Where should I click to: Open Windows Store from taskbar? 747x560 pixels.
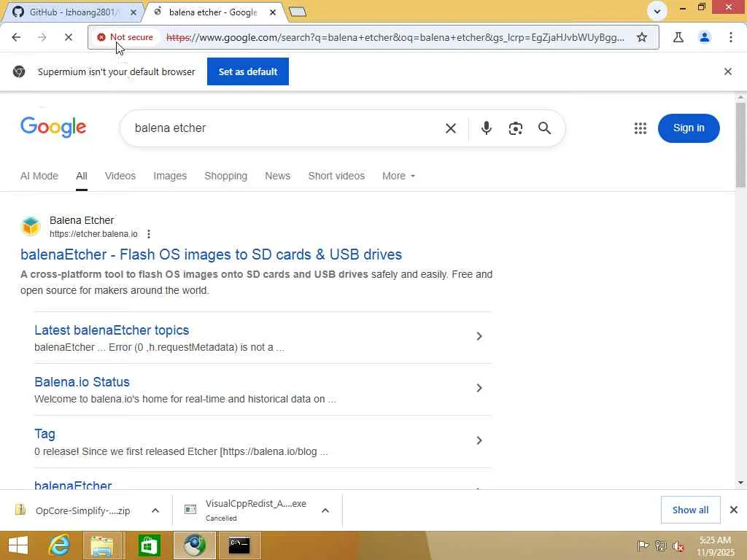pyautogui.click(x=149, y=545)
